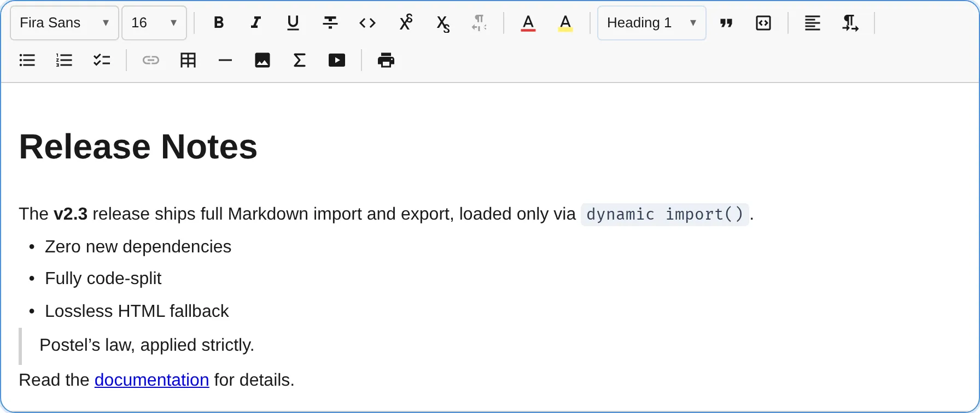Insert a table

coord(188,60)
